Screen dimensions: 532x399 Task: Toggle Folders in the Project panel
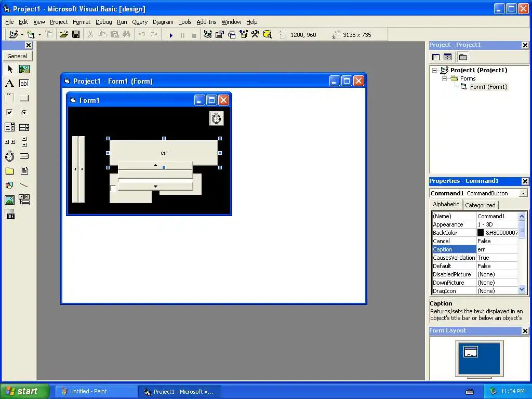pos(463,57)
